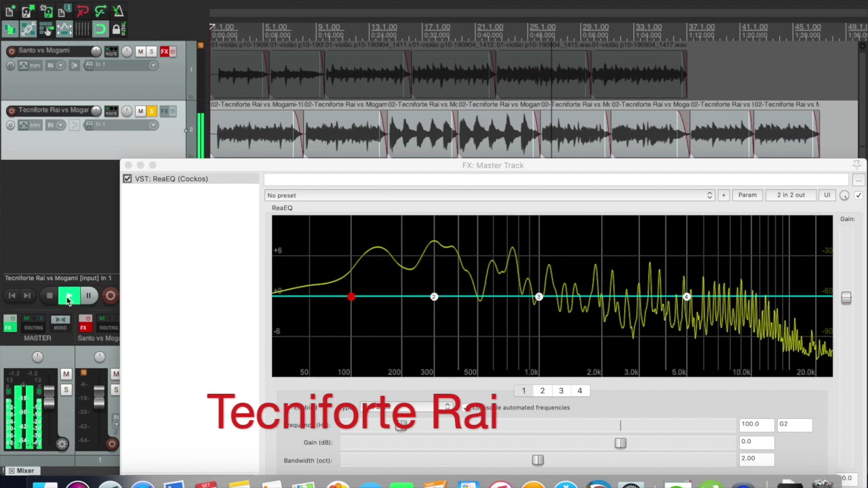The height and width of the screenshot is (488, 868).
Task: Toggle item grouping chain icon
Action: click(27, 29)
